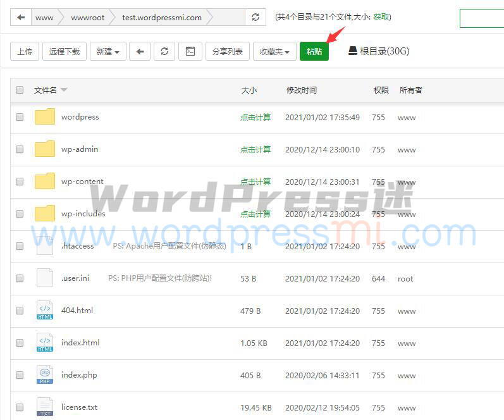This screenshot has height=420, width=504.
Task: Check the wp-admin row checkbox
Action: tap(20, 149)
